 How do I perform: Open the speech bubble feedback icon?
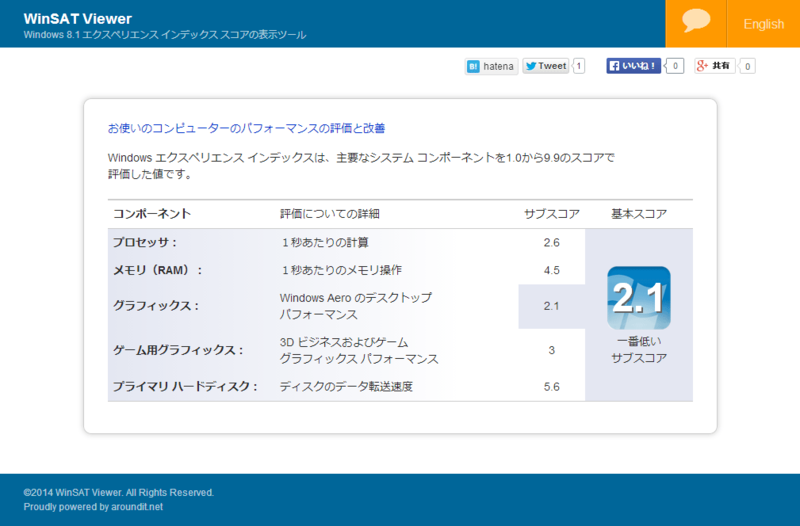[696, 23]
